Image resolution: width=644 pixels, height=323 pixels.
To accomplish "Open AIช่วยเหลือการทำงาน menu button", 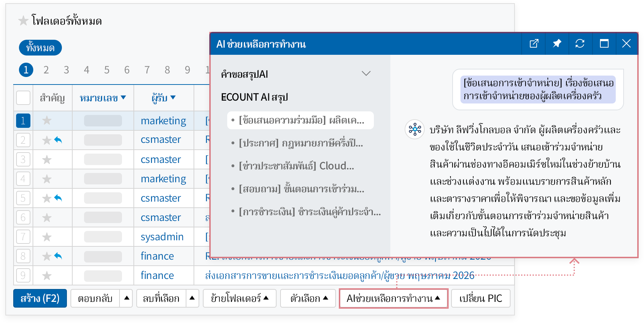I will (394, 298).
